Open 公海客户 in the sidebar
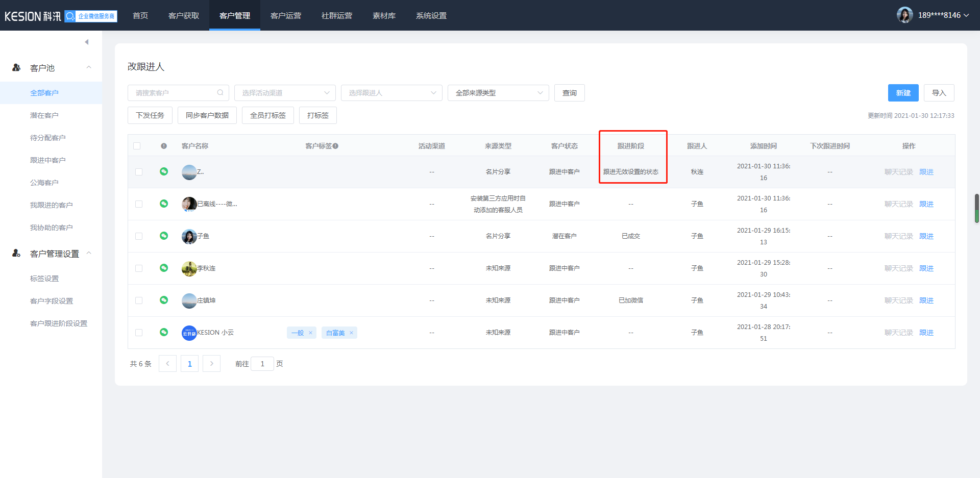The image size is (980, 478). 44,183
